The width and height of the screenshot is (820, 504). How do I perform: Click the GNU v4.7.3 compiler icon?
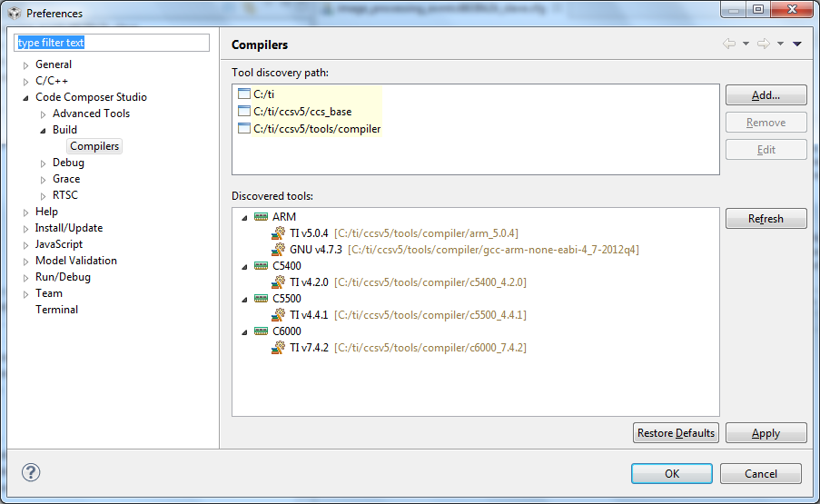278,250
